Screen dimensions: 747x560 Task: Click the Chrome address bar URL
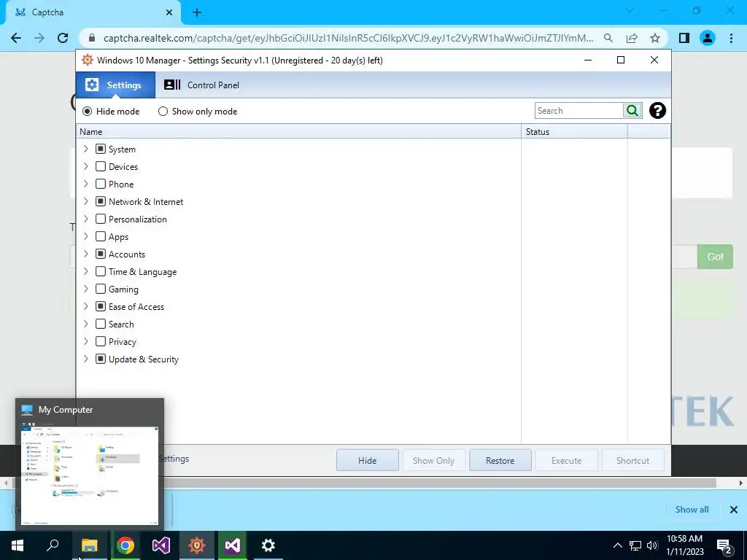coord(348,38)
